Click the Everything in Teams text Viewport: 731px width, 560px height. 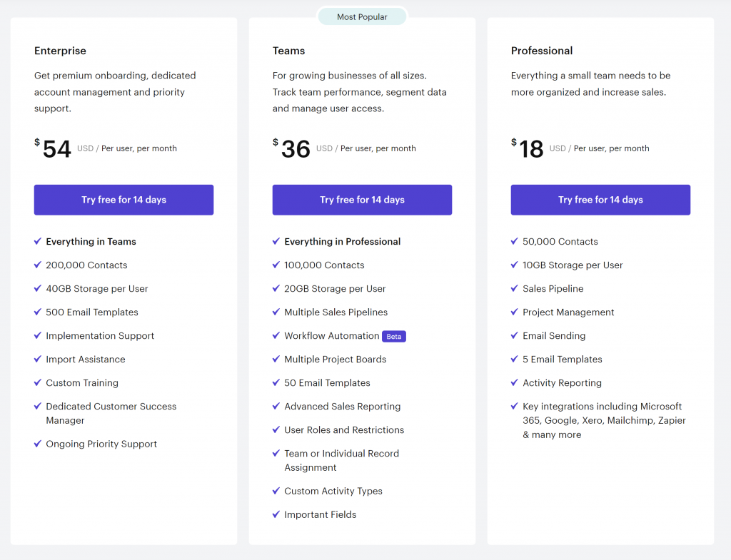click(91, 241)
